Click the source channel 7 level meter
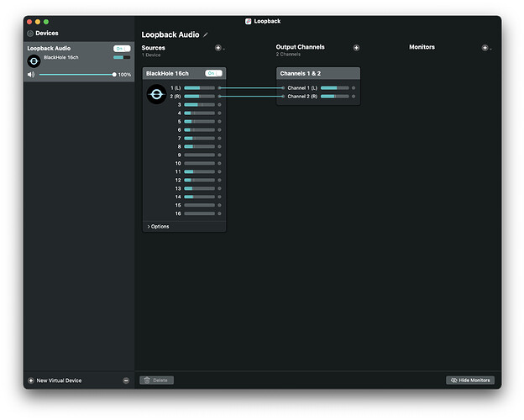 (x=200, y=138)
